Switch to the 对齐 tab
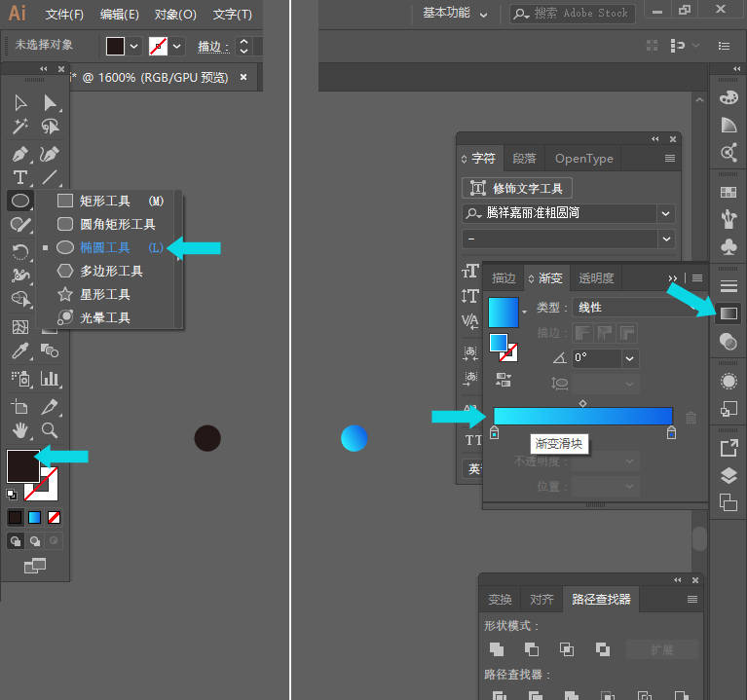 pyautogui.click(x=542, y=599)
